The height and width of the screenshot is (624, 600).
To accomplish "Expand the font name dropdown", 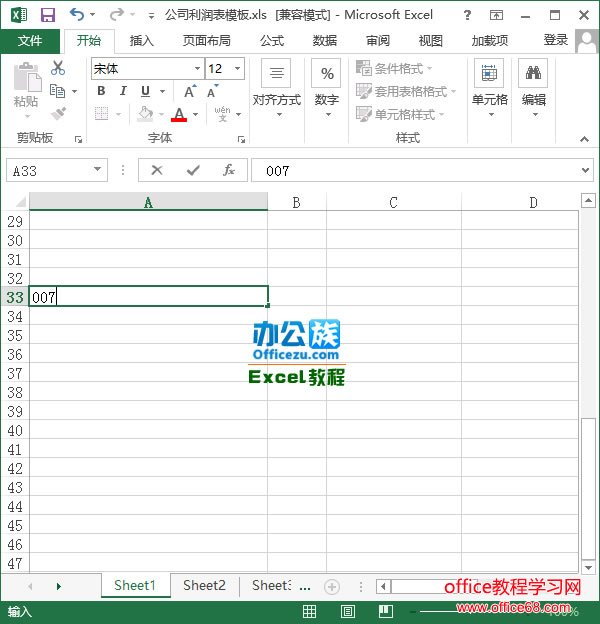I will [197, 68].
